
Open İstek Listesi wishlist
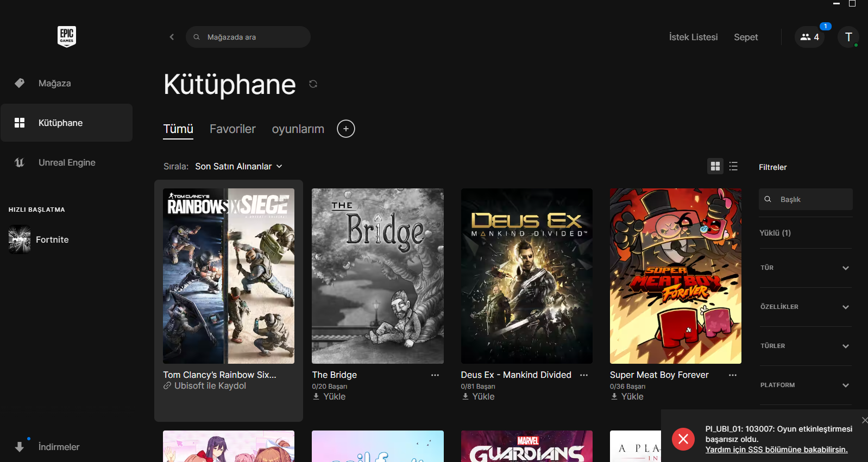(x=693, y=37)
